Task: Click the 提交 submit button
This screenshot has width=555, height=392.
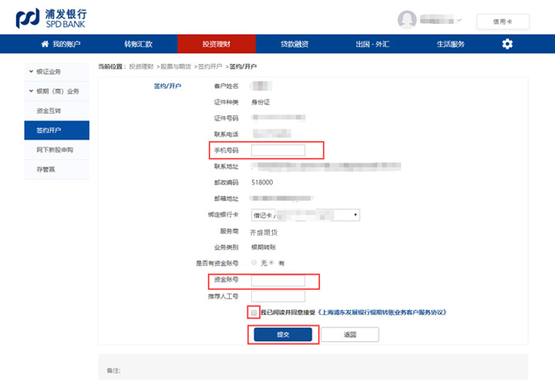Action: pos(282,334)
